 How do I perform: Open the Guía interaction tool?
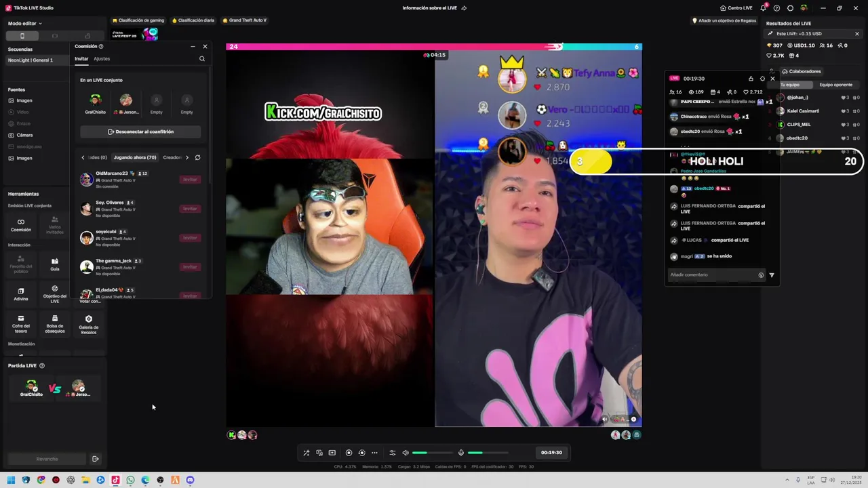(55, 264)
